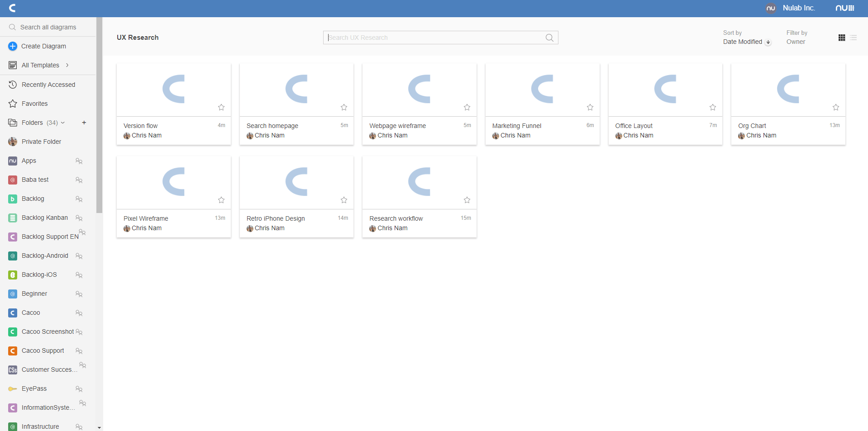
Task: Open the Filter by Owner dropdown
Action: 796,42
